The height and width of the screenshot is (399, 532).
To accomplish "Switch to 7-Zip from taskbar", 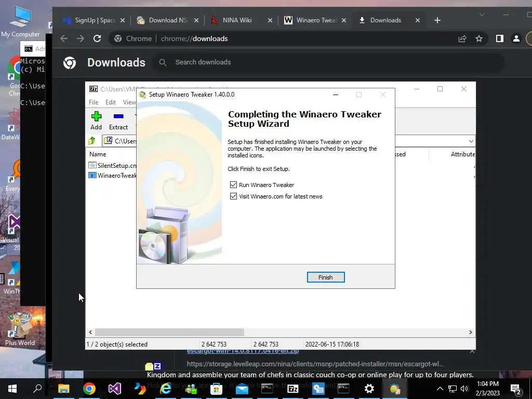I will coord(292,389).
